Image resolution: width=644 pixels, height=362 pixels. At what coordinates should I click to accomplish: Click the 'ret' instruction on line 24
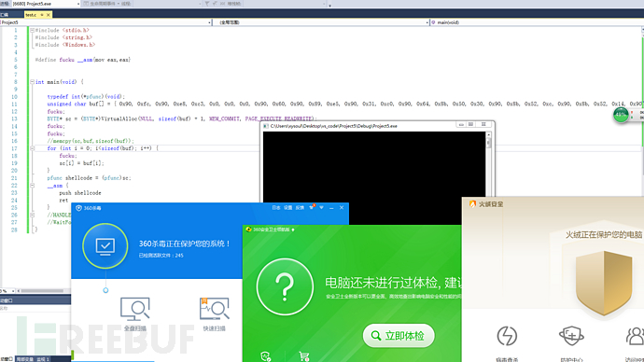coord(63,200)
